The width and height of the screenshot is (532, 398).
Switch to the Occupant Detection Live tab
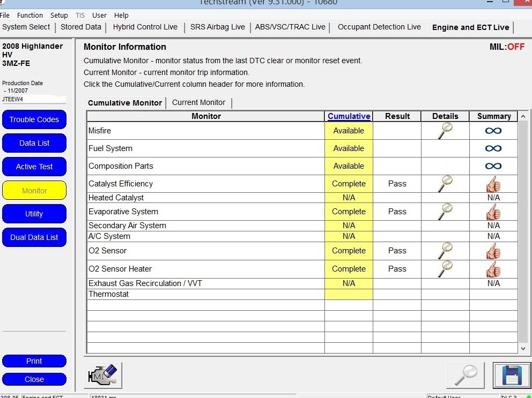click(379, 27)
